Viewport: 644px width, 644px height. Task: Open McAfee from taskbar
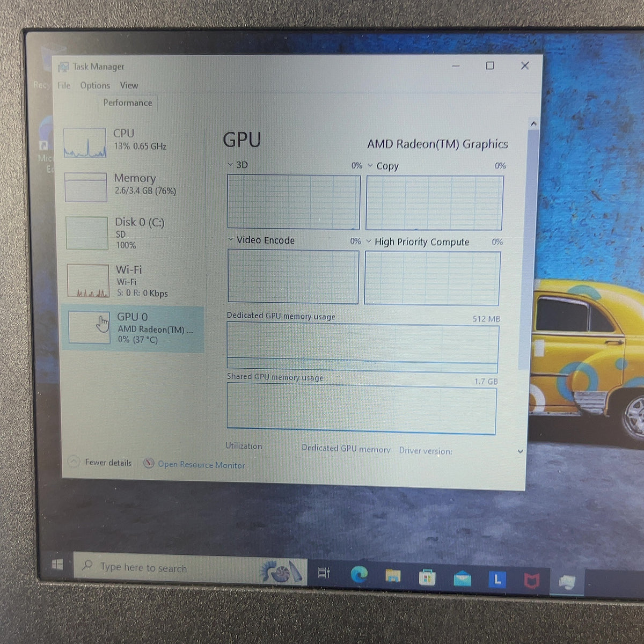531,580
